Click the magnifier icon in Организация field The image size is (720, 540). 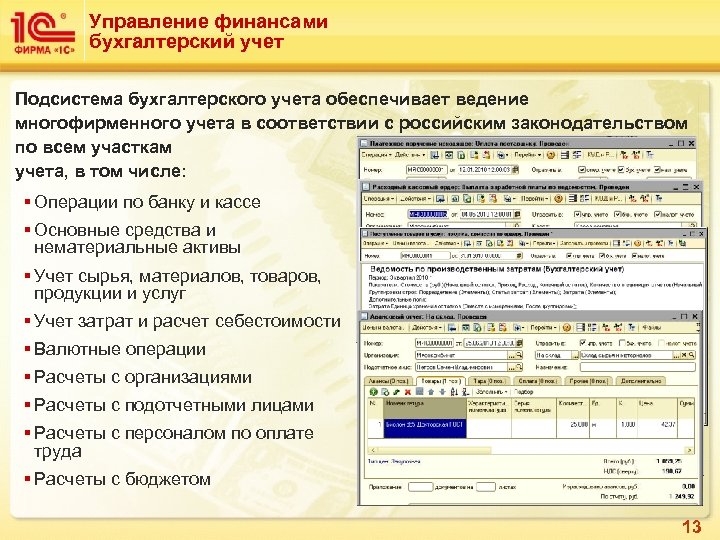519,355
